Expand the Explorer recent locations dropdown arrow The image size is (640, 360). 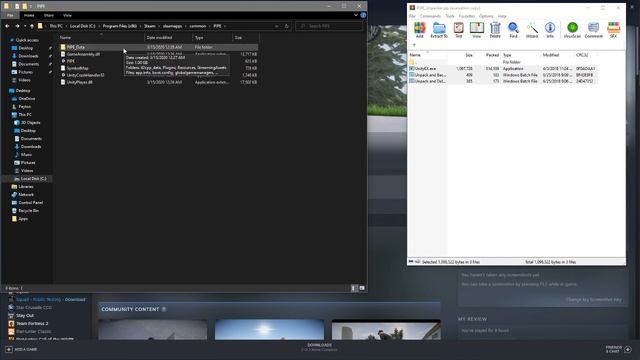click(x=25, y=26)
